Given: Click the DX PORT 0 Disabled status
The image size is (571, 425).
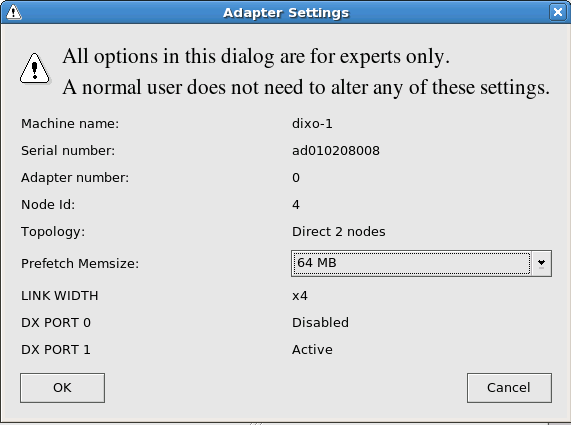Looking at the screenshot, I should 320,323.
